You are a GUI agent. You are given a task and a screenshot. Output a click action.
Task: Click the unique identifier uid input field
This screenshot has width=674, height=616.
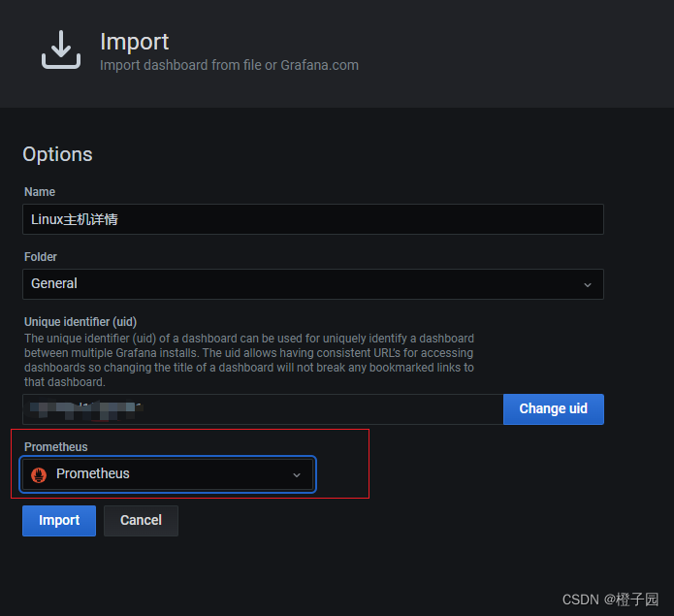click(263, 409)
